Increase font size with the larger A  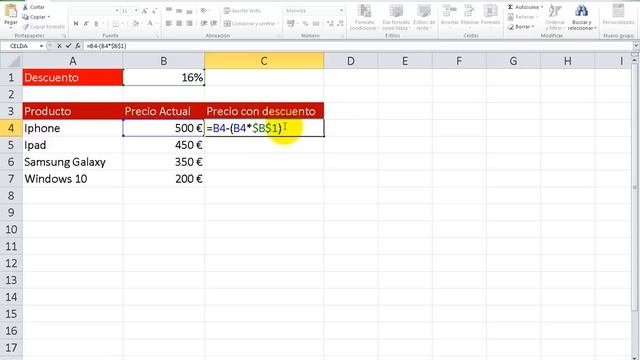coord(144,11)
